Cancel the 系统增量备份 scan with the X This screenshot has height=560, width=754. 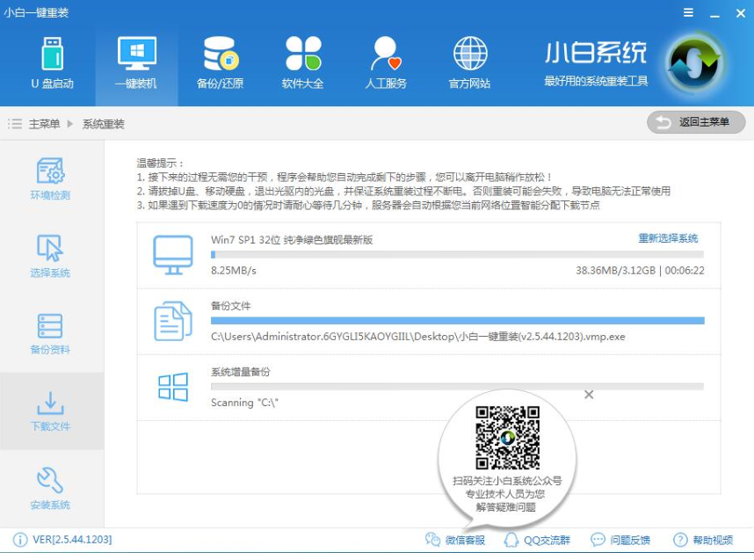pyautogui.click(x=589, y=395)
